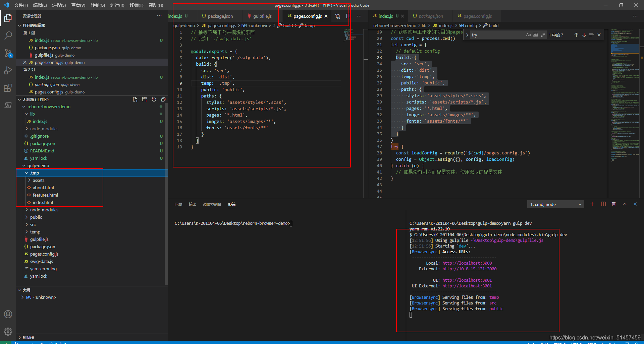Image resolution: width=644 pixels, height=344 pixels.
Task: Open the Run and Debug view
Action: pyautogui.click(x=8, y=70)
